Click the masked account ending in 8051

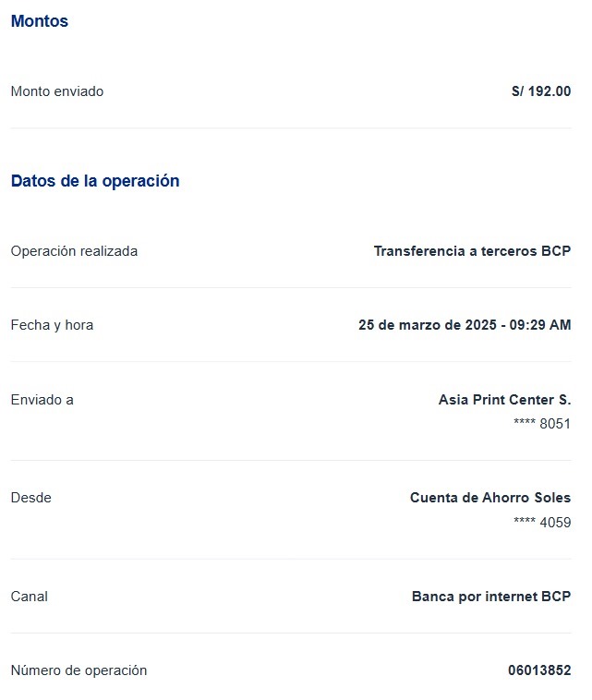542,424
